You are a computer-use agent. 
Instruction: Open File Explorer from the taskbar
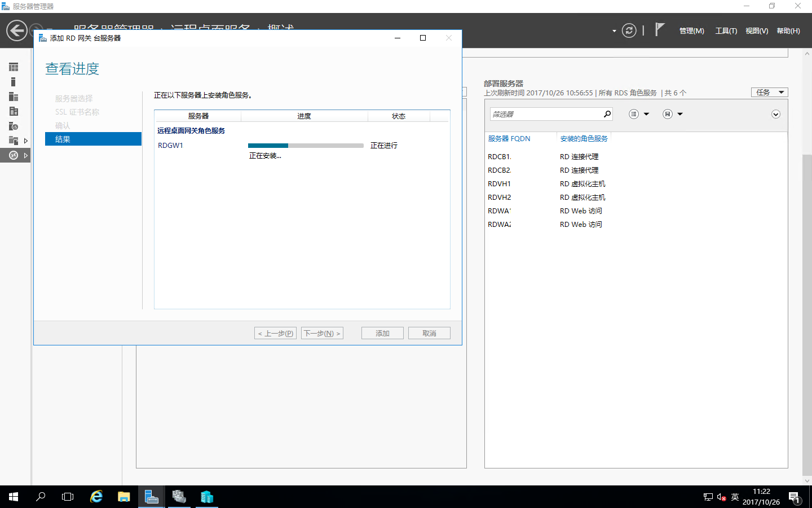[x=124, y=497]
